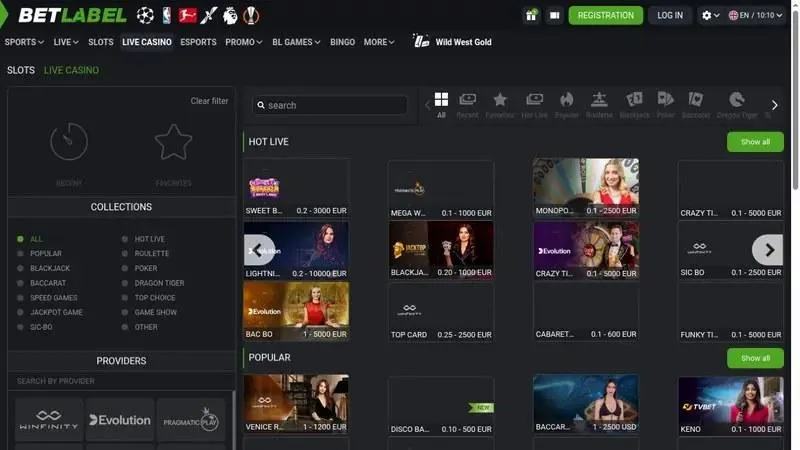
Task: Show all HOT LIVE games
Action: coord(755,142)
